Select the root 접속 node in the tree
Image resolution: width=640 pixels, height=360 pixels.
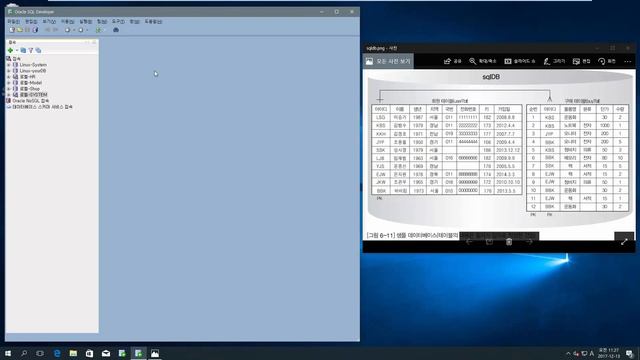[x=16, y=59]
